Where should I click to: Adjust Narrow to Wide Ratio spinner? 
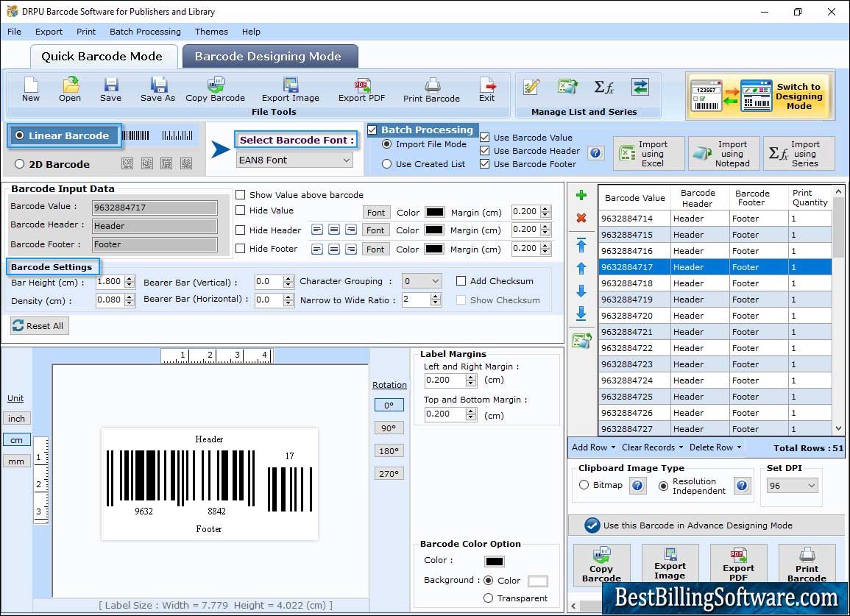pos(435,300)
